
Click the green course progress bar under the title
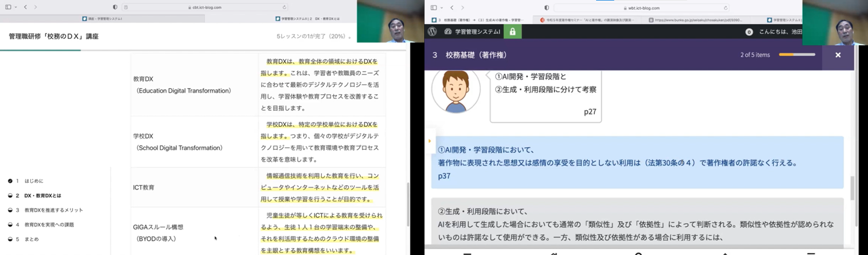pos(40,50)
